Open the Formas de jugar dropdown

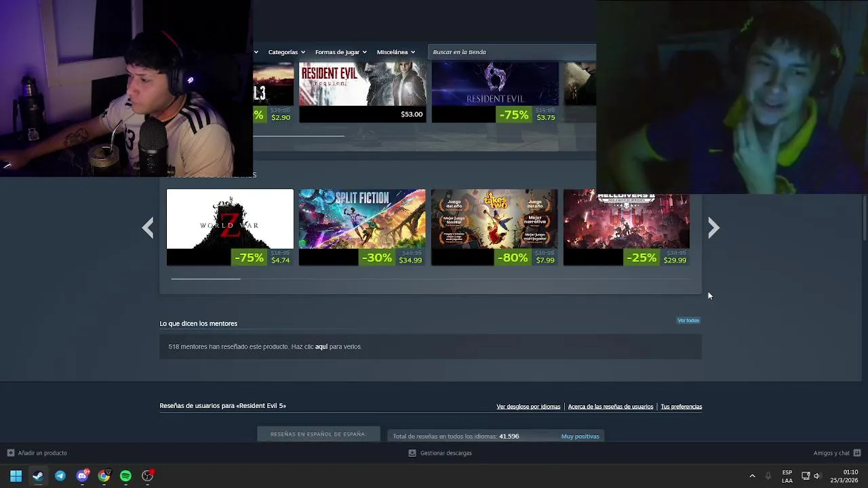point(340,52)
